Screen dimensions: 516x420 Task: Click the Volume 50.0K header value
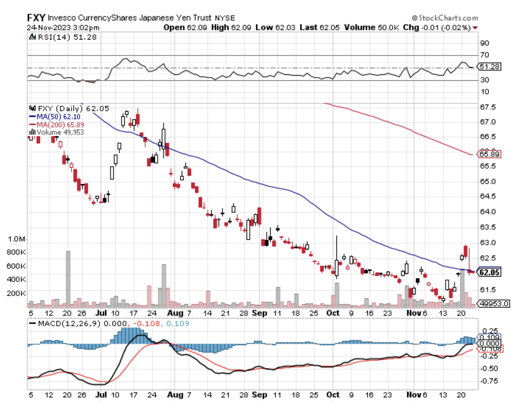(x=372, y=27)
